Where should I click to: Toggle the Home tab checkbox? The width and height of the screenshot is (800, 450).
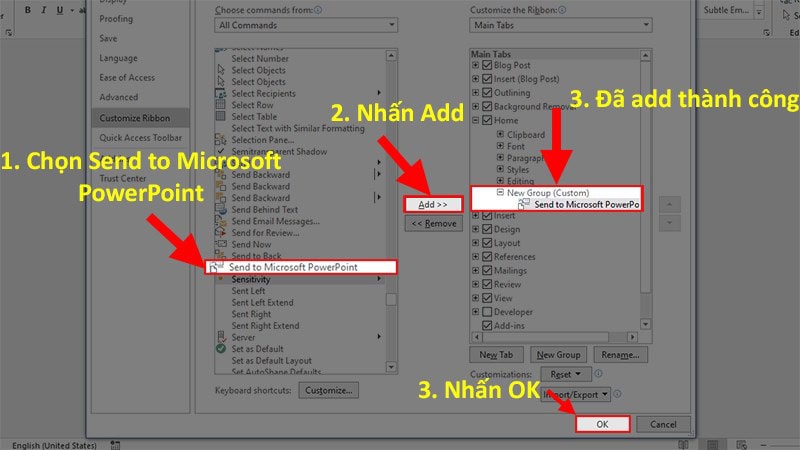coord(487,120)
